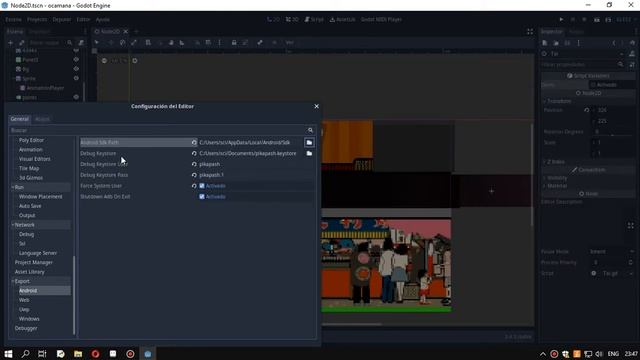640x360 pixels.
Task: Open Windows Start menu
Action: tap(8, 353)
